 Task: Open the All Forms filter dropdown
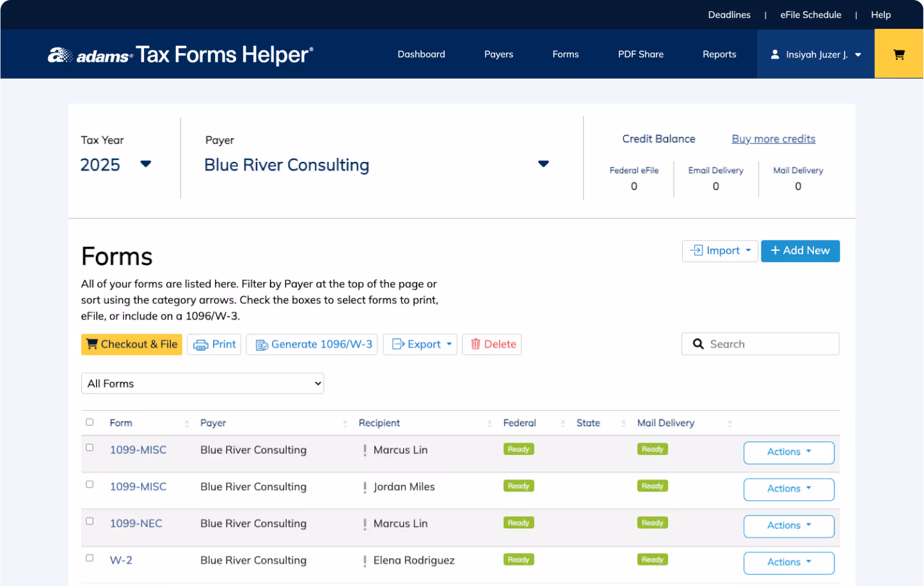tap(202, 383)
